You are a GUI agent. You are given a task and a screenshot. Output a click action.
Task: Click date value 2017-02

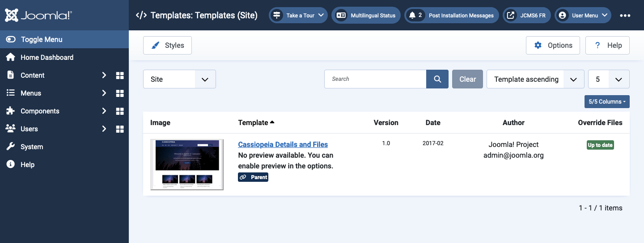433,143
